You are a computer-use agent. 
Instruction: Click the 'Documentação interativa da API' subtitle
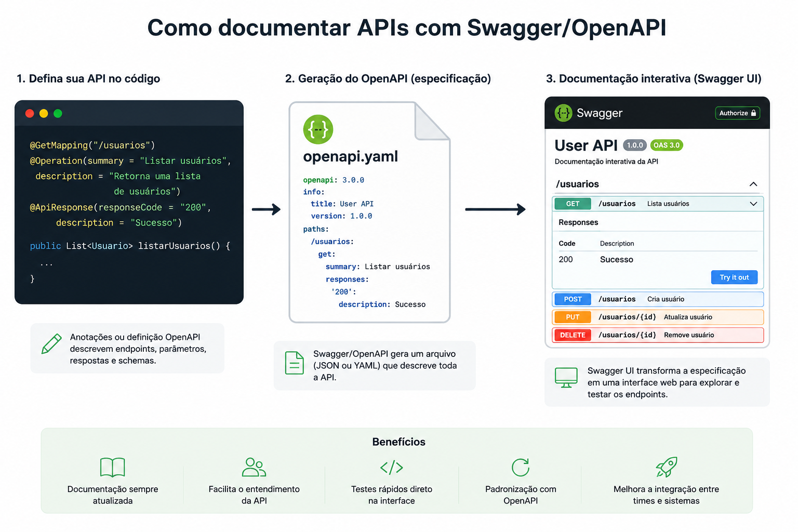click(x=606, y=162)
